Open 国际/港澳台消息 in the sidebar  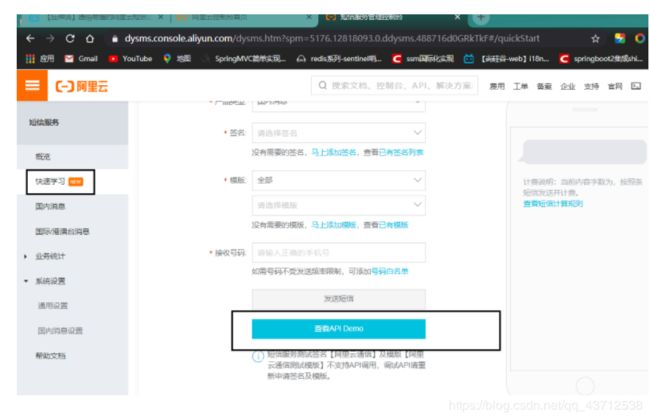[x=62, y=231]
